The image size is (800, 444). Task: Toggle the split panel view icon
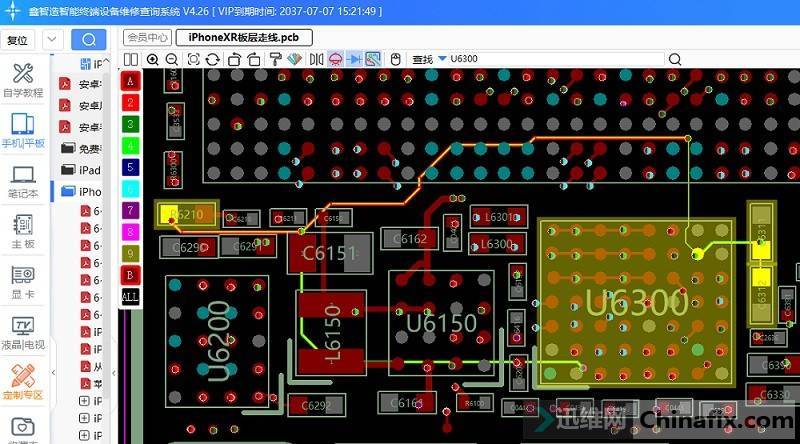point(373,60)
